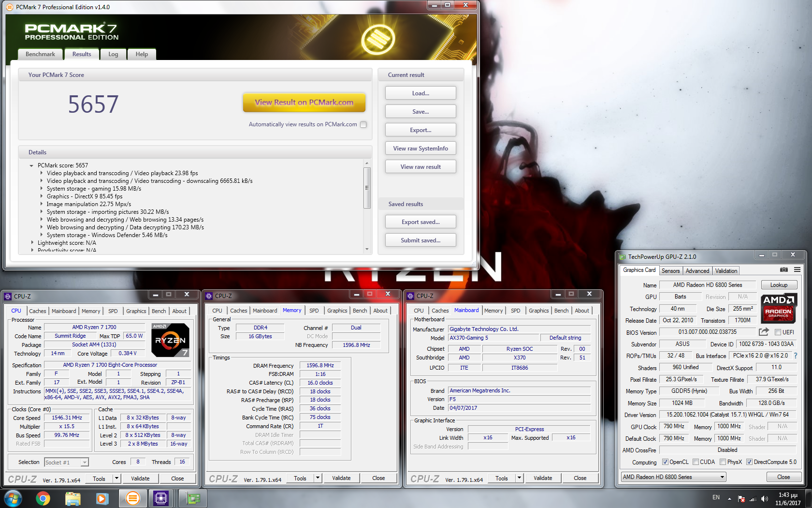Switch to the Benchmark tab in PCMark
The height and width of the screenshot is (508, 812).
(x=40, y=54)
